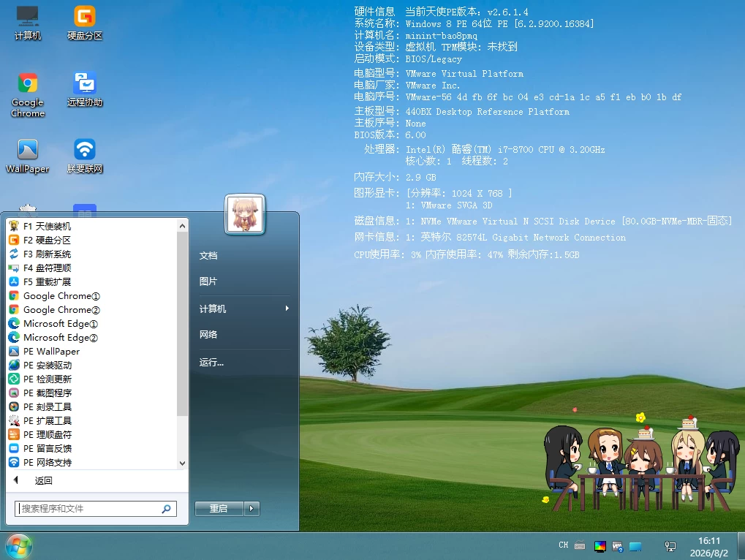The image size is (745, 560).
Task: Click the PE 截图程序 icon
Action: click(x=14, y=393)
